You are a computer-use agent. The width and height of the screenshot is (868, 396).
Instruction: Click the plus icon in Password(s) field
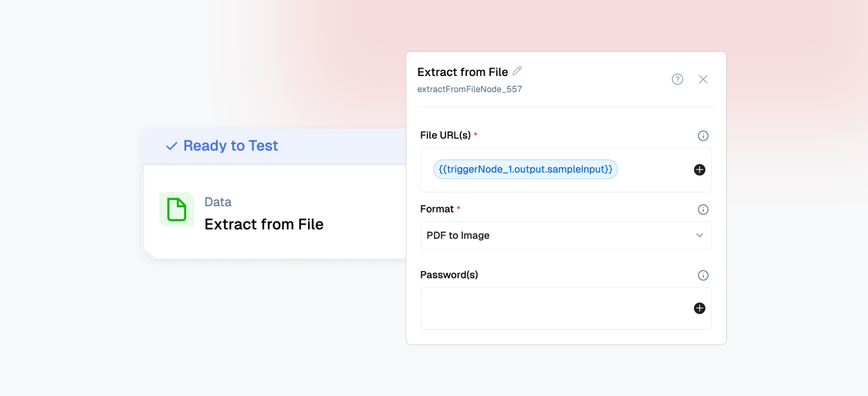699,308
